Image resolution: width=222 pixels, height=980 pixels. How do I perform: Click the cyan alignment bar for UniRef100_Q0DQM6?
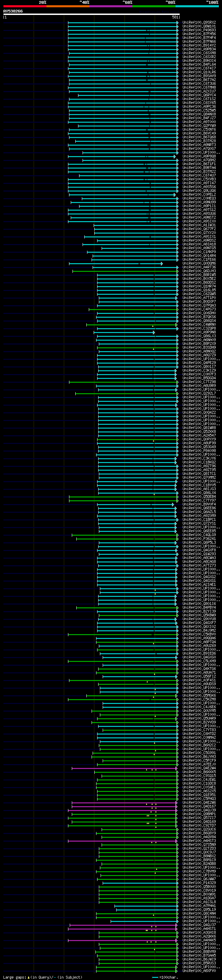[x=116, y=264]
